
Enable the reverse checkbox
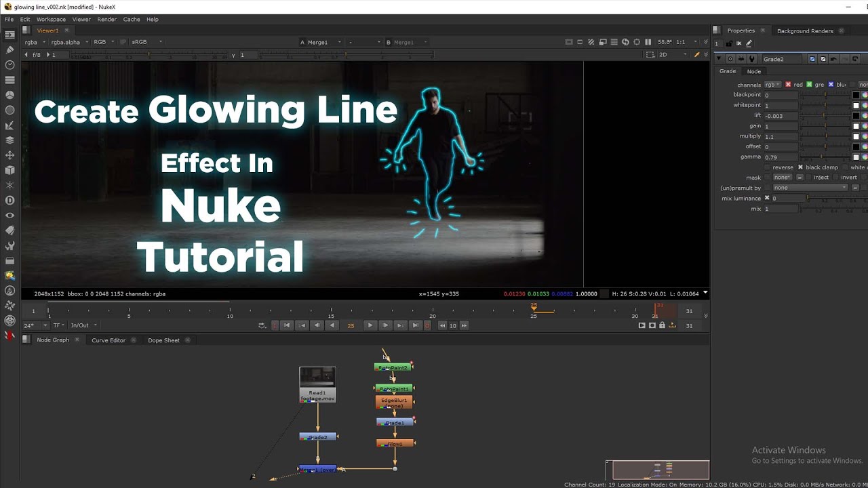[768, 167]
